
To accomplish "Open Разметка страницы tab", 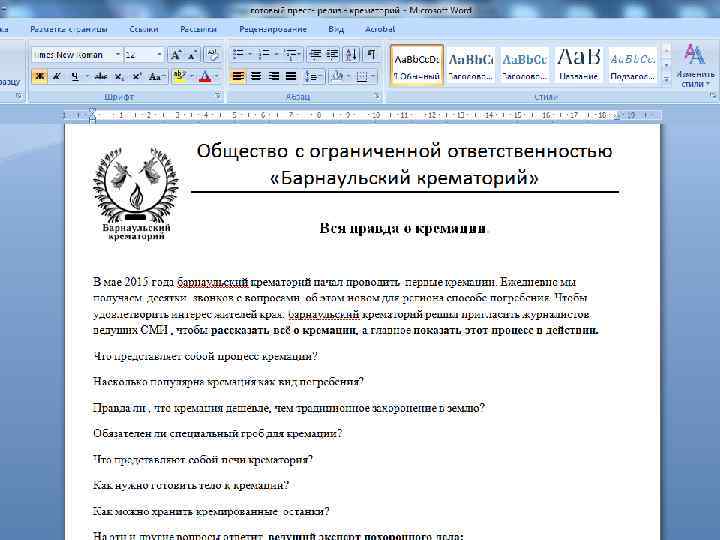I will click(69, 29).
